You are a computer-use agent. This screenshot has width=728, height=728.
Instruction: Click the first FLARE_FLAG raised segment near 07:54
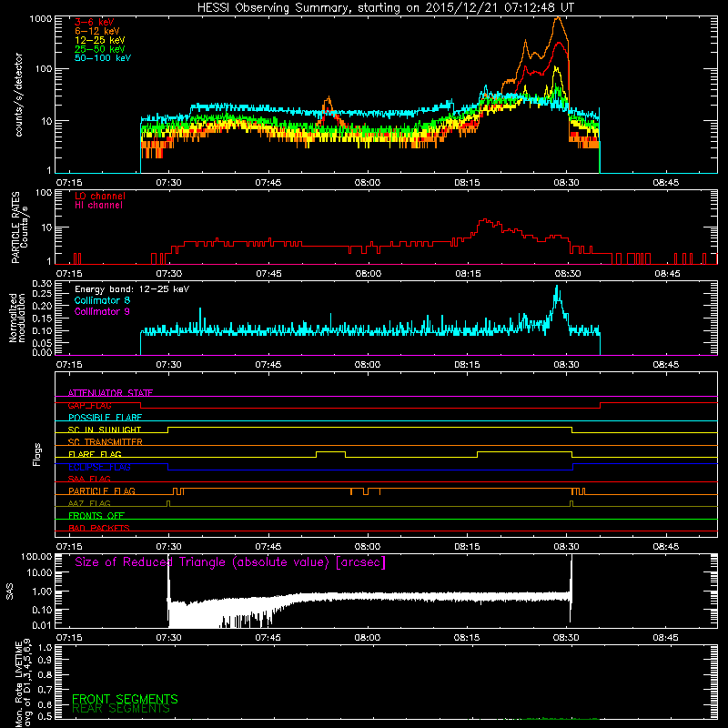pos(330,451)
